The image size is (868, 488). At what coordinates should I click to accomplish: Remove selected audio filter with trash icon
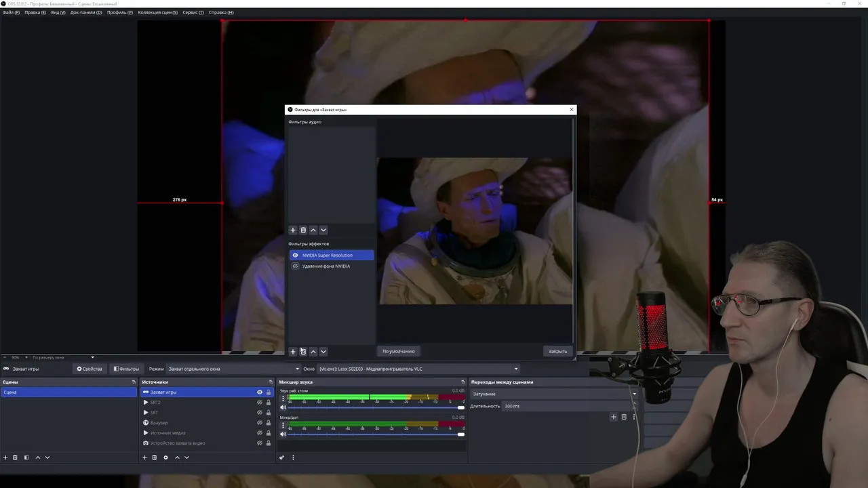303,230
